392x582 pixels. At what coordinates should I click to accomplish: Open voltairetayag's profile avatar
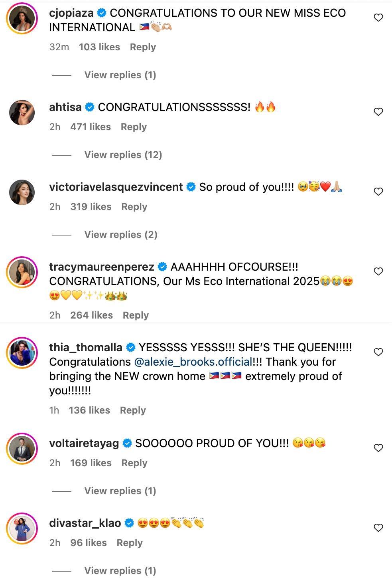coord(22,449)
